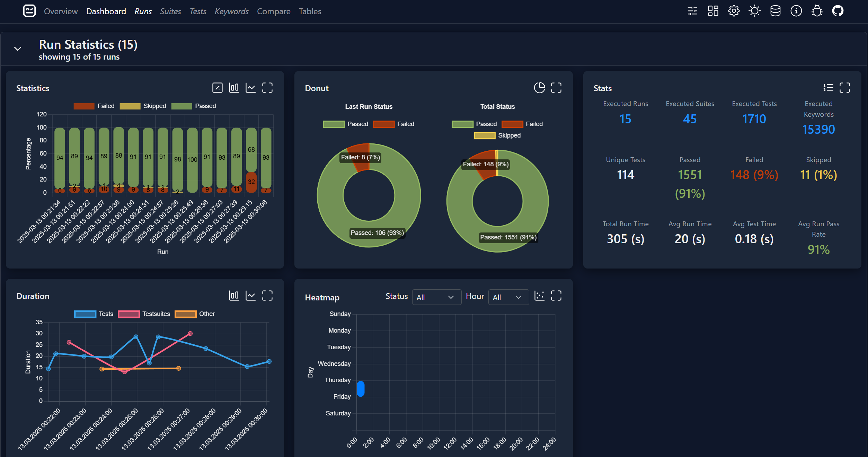Image resolution: width=868 pixels, height=457 pixels.
Task: Toggle Tests series in Duration legend
Action: point(94,314)
